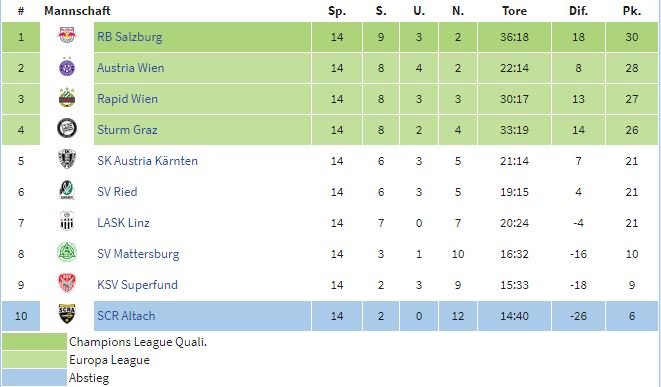Click the Tore column header
The height and width of the screenshot is (387, 661).
[514, 11]
